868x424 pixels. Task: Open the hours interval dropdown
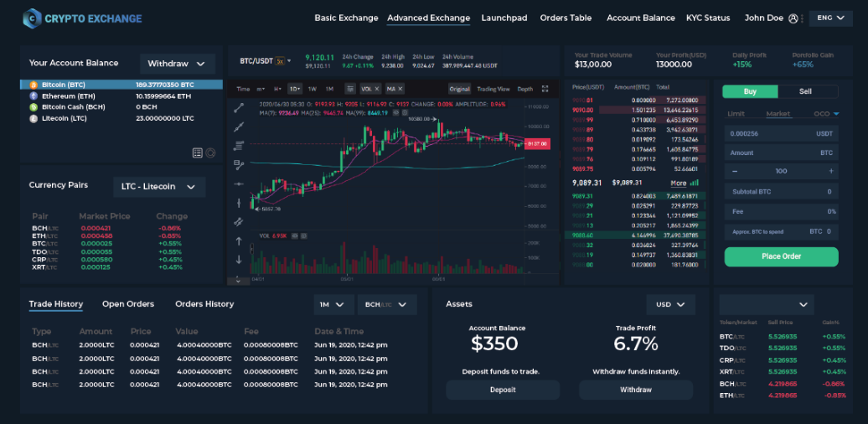click(277, 89)
